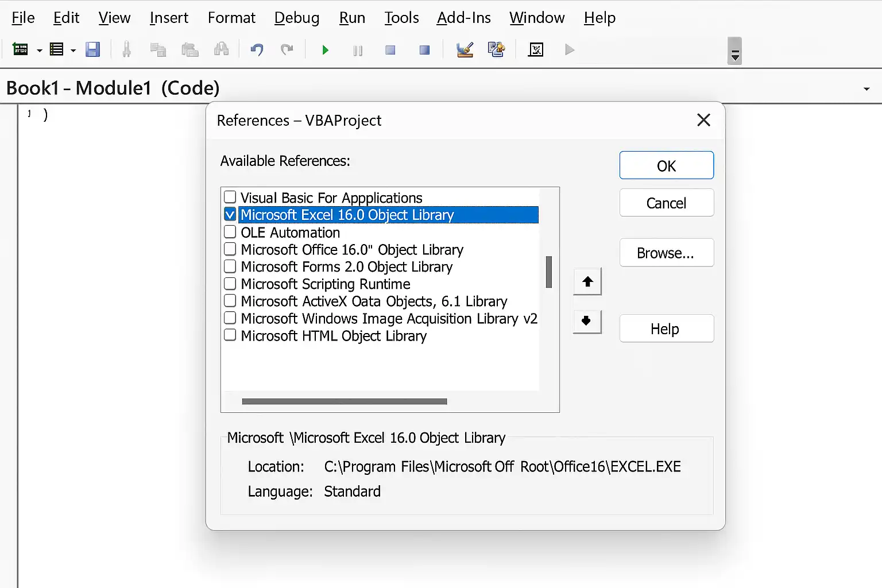Click the Break pause icon
Image resolution: width=882 pixels, height=588 pixels.
point(358,51)
